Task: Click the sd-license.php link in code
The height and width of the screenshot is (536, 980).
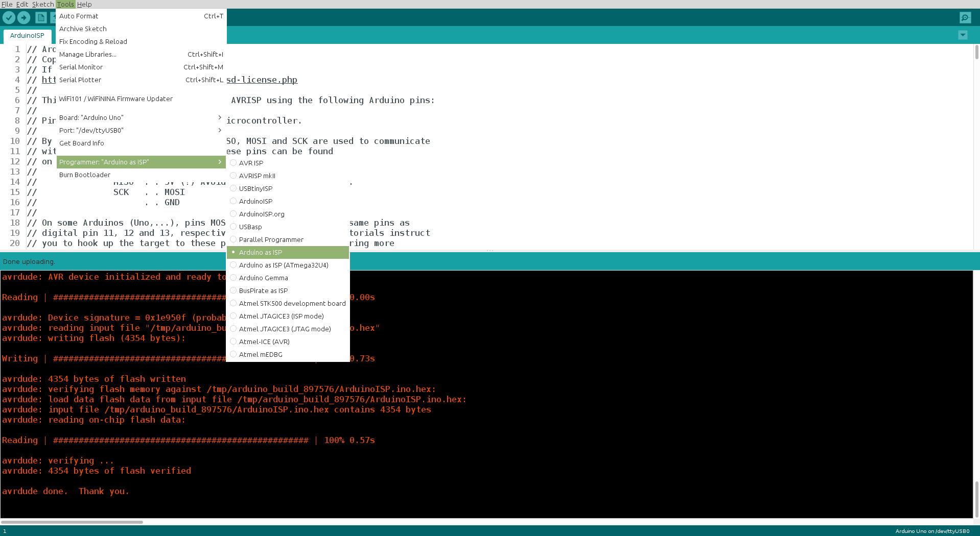Action: (x=262, y=80)
